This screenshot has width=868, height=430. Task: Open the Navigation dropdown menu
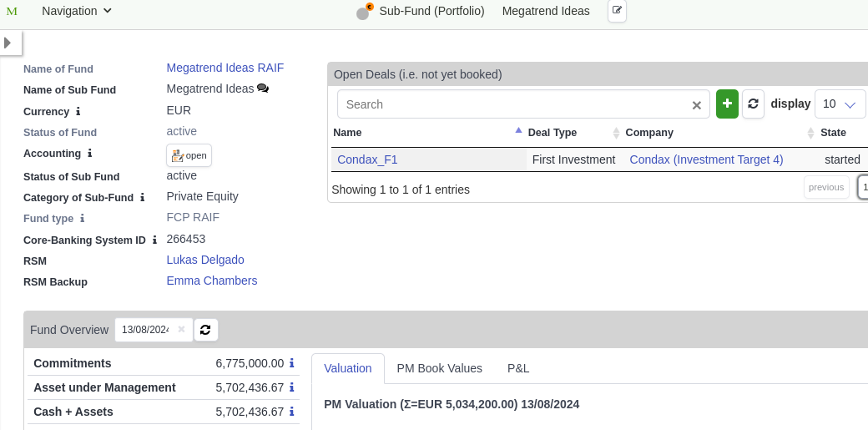click(x=77, y=11)
